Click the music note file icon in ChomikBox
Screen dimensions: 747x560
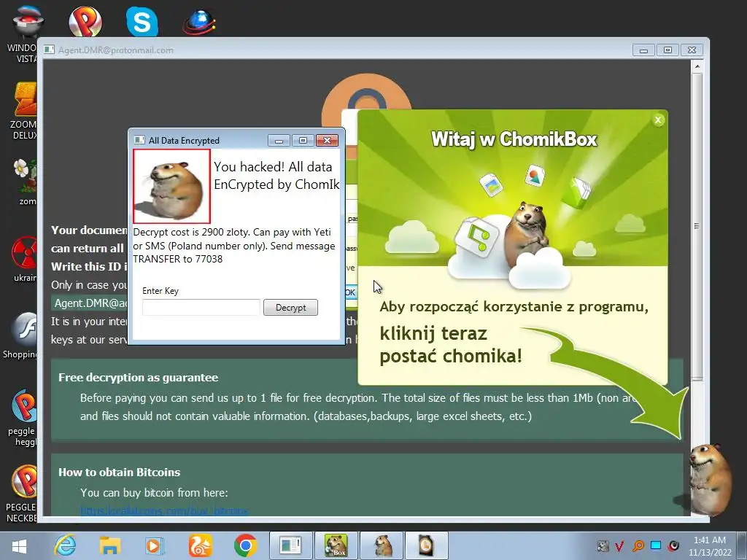477,236
